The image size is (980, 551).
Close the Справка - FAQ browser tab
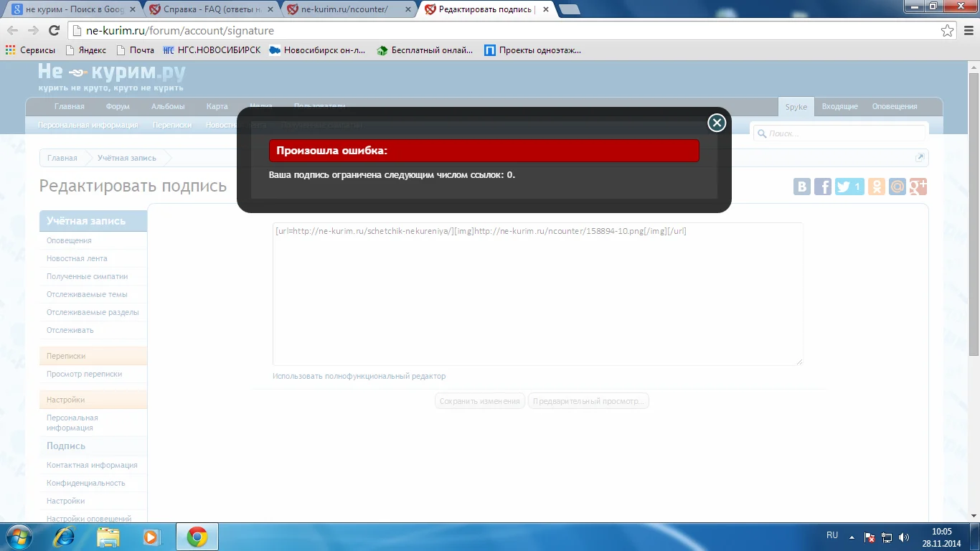270,10
